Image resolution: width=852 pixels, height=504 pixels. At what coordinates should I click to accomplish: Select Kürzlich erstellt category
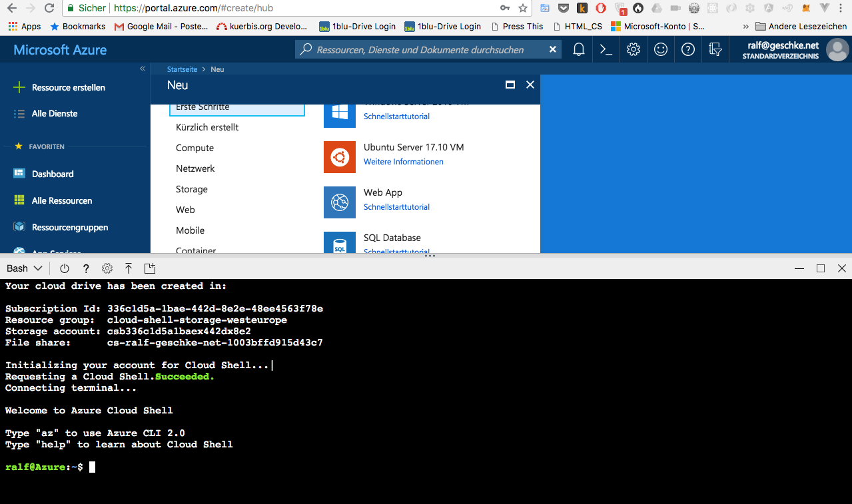point(207,127)
